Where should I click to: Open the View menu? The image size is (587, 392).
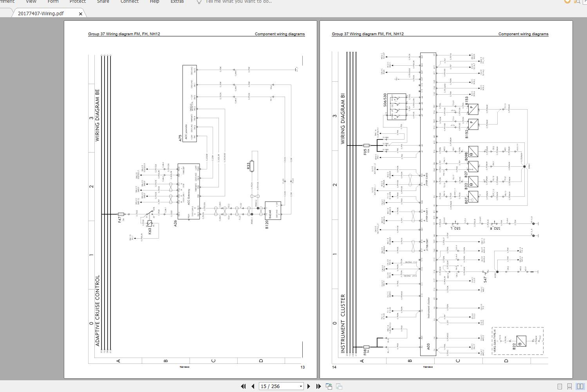pyautogui.click(x=31, y=2)
